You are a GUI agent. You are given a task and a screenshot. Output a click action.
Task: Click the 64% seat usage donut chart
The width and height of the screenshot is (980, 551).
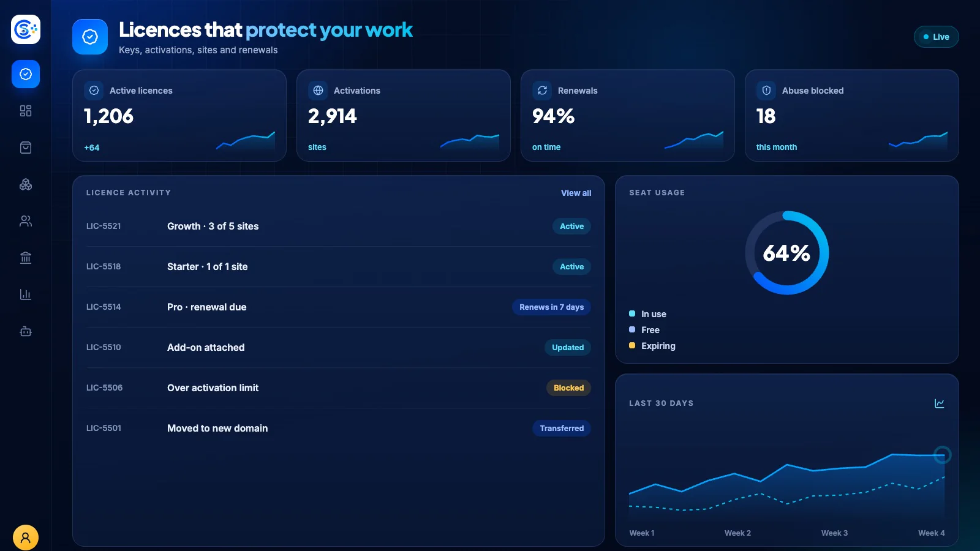[x=787, y=253]
